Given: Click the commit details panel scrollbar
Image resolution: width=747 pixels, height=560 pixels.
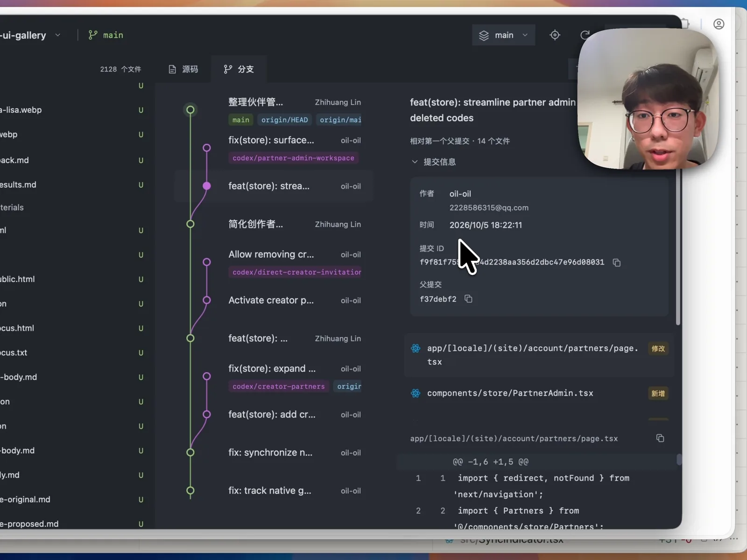Looking at the screenshot, I should tap(678, 247).
